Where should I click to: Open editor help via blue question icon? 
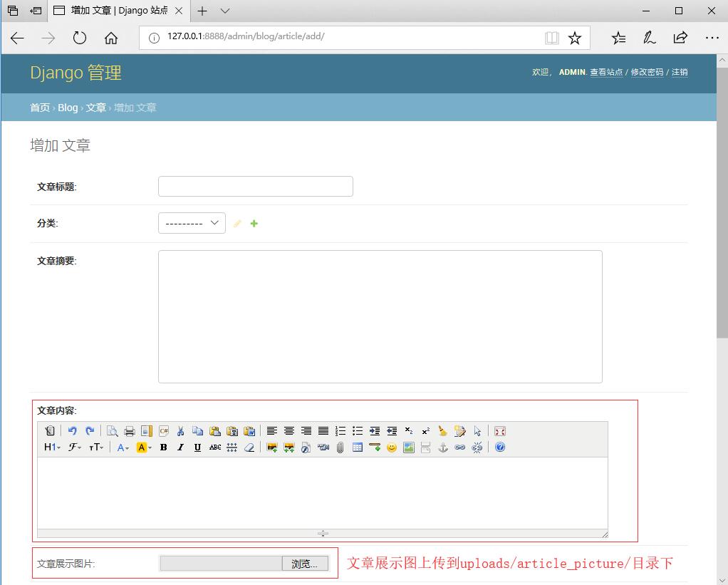point(499,447)
